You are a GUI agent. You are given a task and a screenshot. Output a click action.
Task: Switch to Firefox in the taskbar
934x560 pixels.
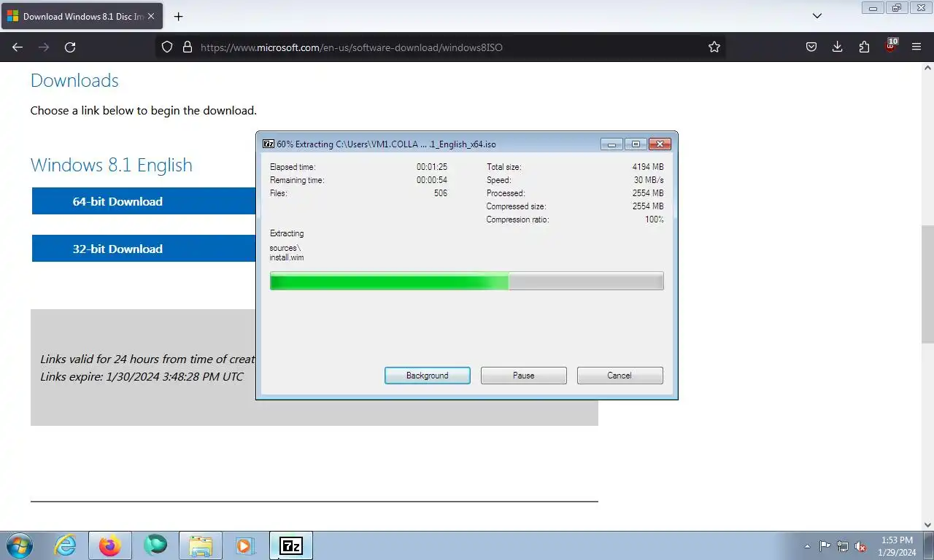tap(110, 545)
